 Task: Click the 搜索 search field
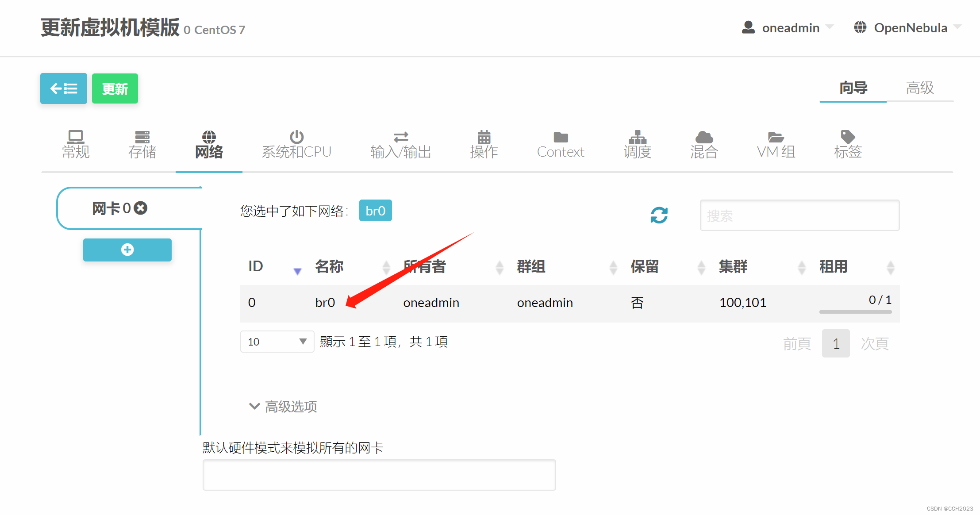coord(799,215)
